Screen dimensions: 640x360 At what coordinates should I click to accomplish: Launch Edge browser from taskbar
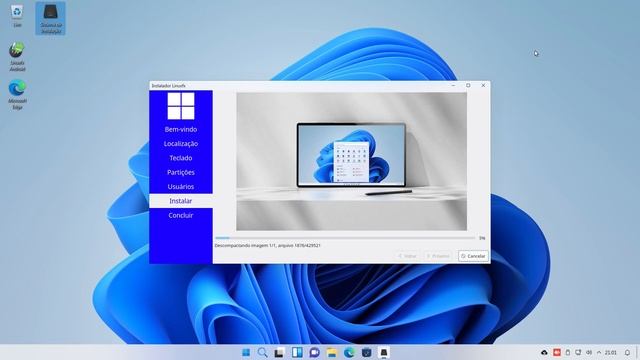(349, 352)
